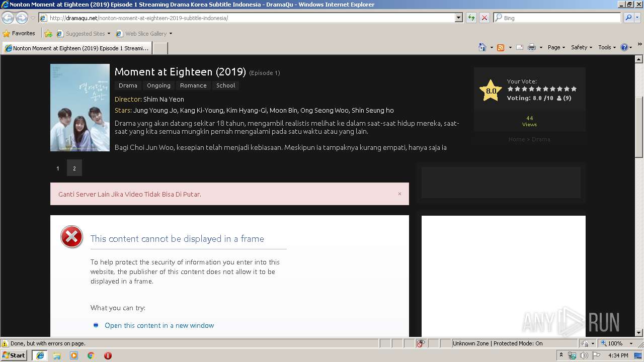The height and width of the screenshot is (362, 644).
Task: Open the Safety menu
Action: (581, 47)
